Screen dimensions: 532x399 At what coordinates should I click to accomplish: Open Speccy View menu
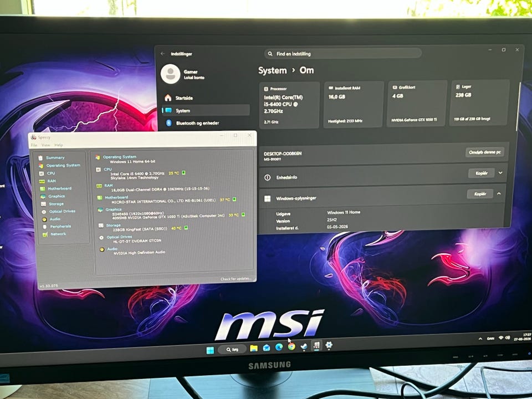45,145
